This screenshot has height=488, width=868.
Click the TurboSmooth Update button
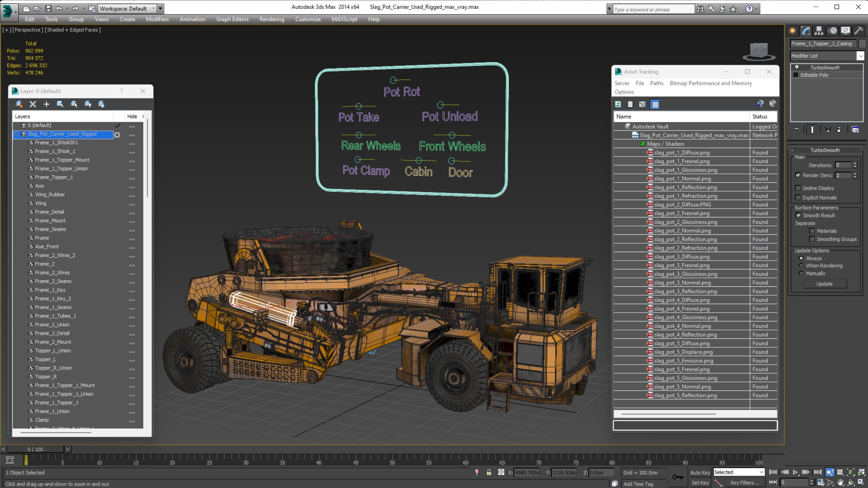824,284
